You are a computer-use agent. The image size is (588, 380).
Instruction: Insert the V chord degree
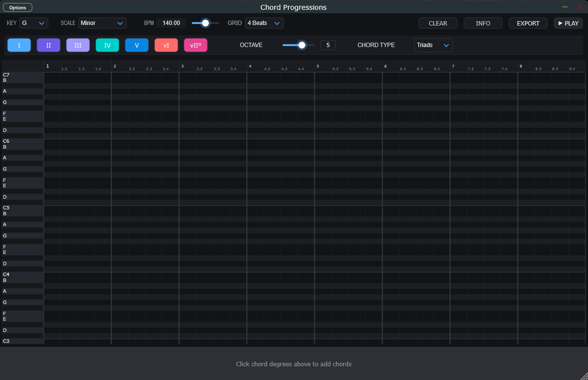137,45
